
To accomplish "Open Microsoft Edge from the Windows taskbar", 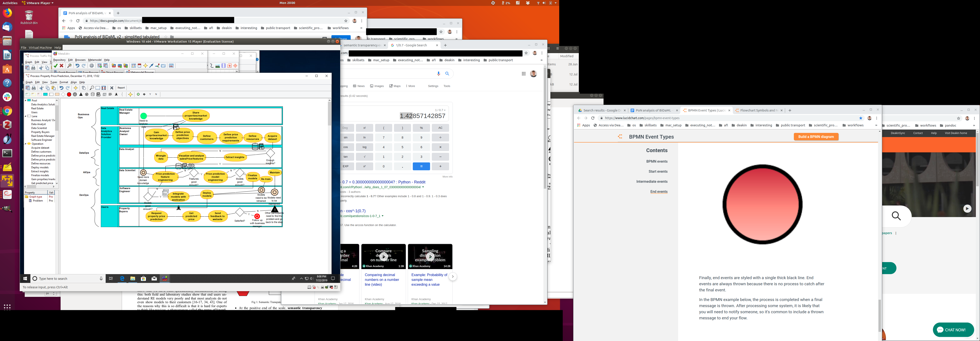I will coord(122,279).
